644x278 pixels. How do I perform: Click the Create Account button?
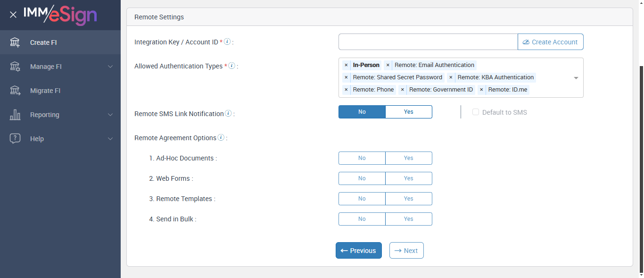click(550, 42)
